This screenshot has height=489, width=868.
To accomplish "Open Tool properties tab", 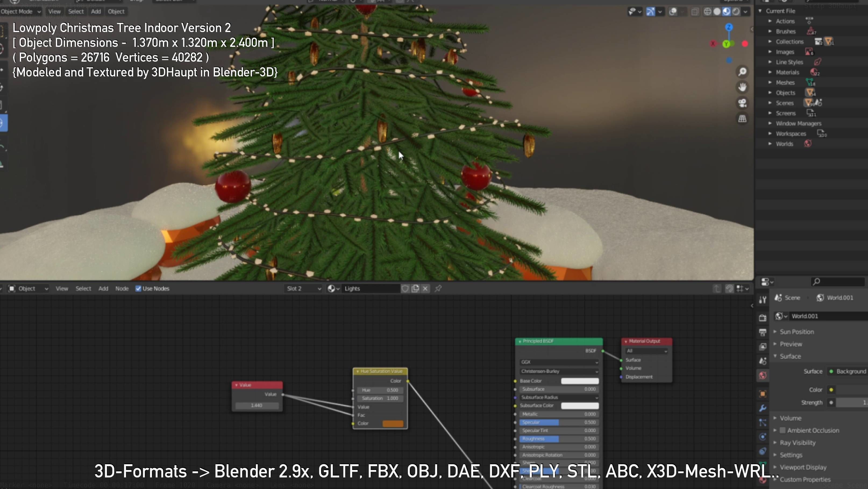I will 763,299.
